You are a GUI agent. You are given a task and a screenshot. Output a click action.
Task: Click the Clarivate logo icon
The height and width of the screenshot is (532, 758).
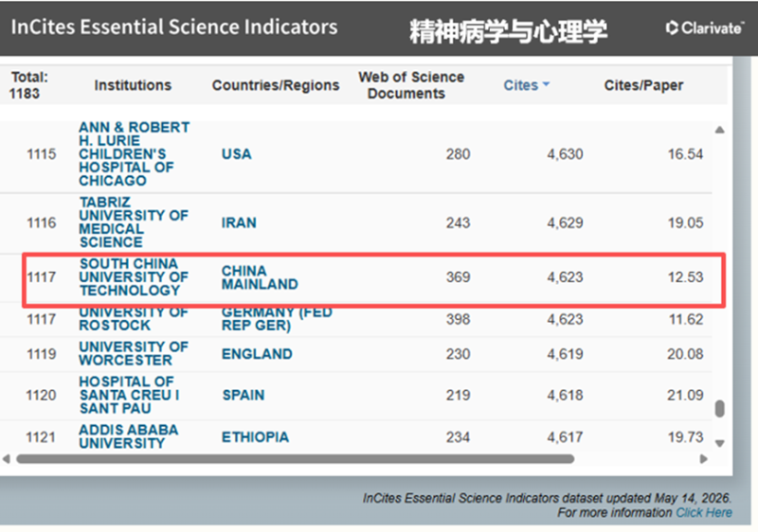pyautogui.click(x=672, y=28)
